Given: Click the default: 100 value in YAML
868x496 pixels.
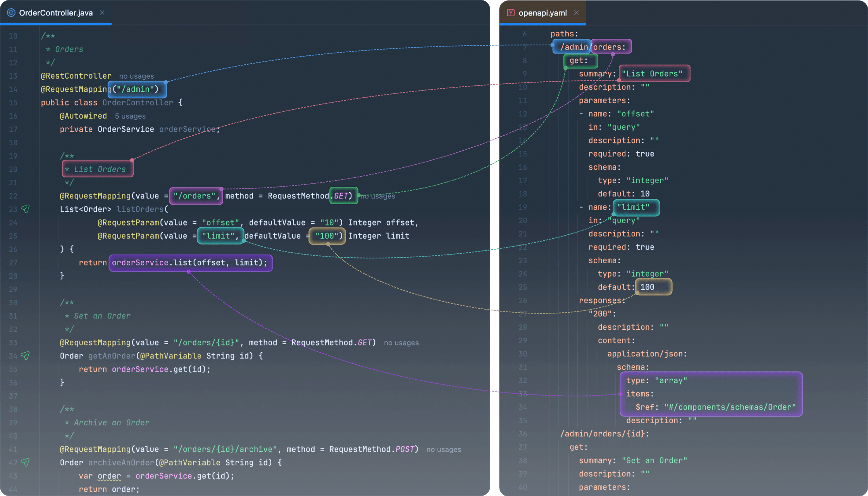Looking at the screenshot, I should tap(653, 287).
